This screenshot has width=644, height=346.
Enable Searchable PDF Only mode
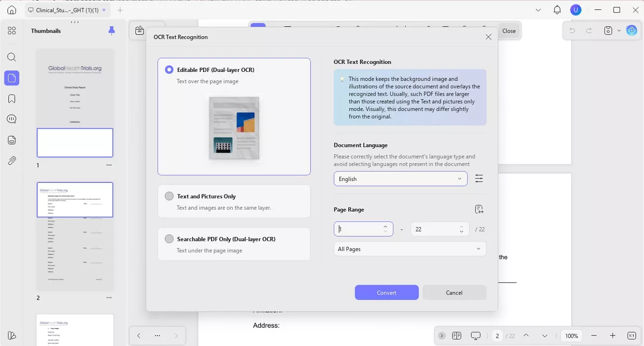click(x=169, y=238)
